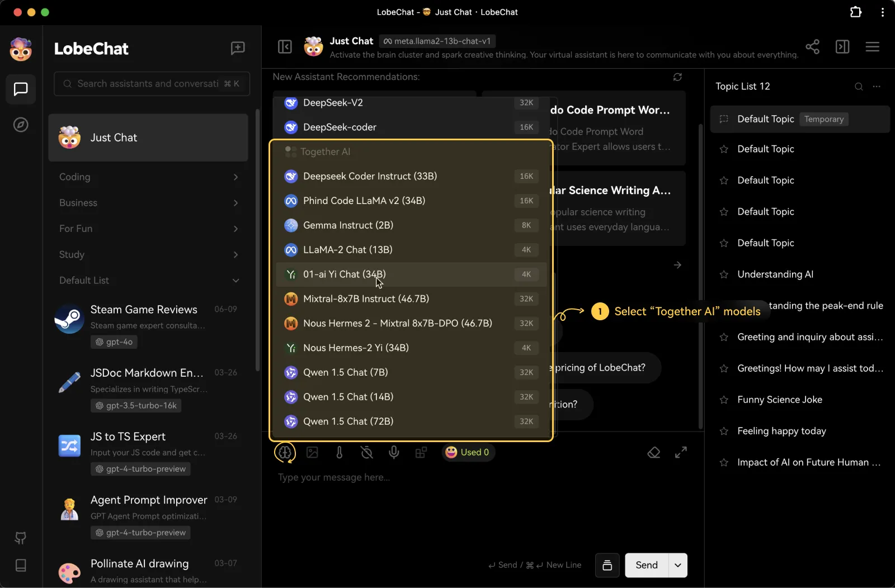Screen dimensions: 895x588
Task: Click the Search assistants input field
Action: pos(152,84)
